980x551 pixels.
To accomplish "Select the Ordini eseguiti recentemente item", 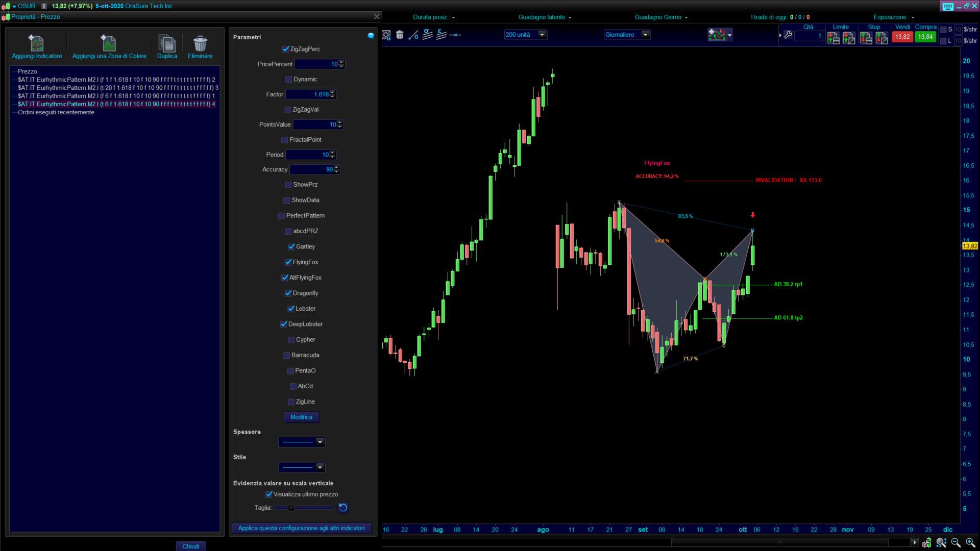I will coord(56,112).
